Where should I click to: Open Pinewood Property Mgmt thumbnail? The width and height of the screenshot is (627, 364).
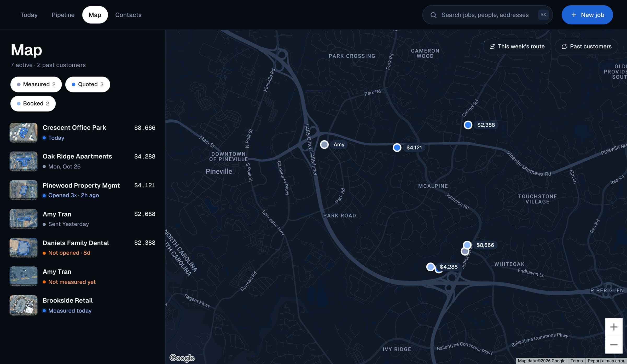tap(24, 190)
